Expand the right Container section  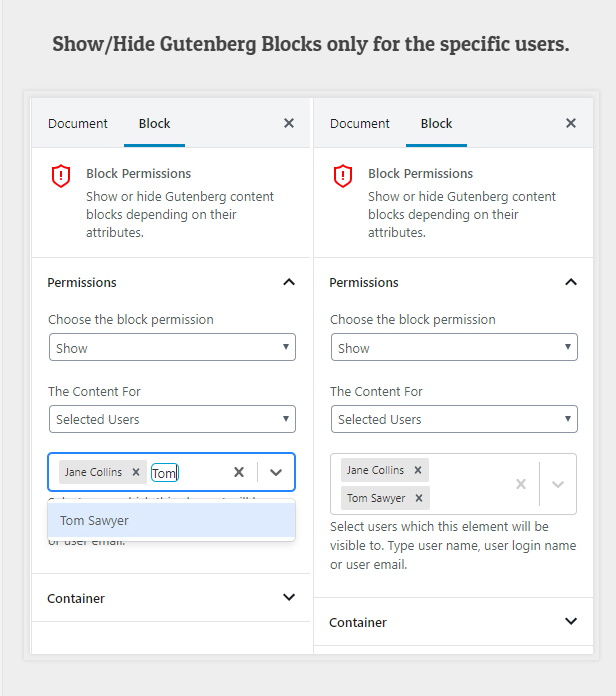(571, 622)
